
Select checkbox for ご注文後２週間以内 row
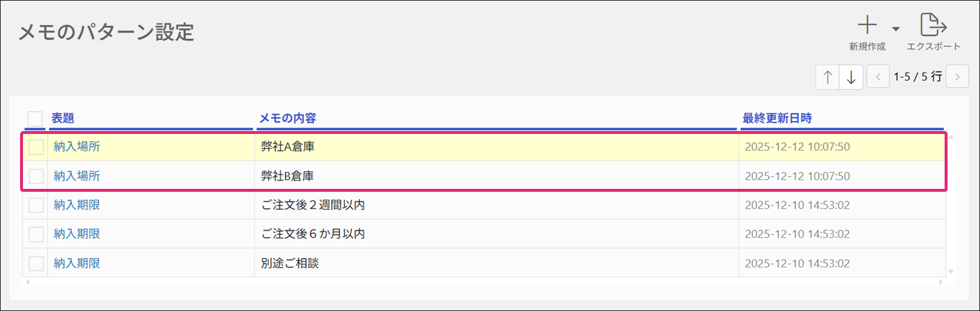coord(37,205)
